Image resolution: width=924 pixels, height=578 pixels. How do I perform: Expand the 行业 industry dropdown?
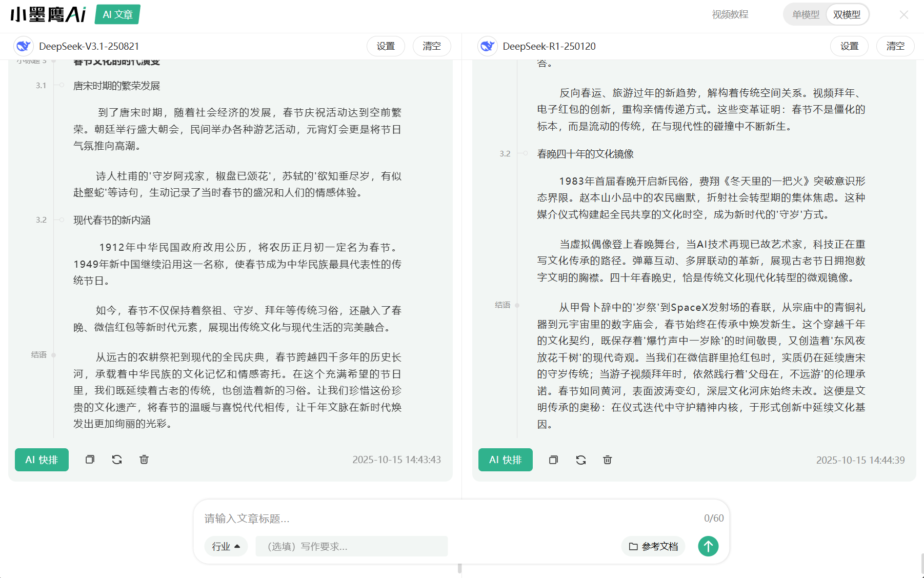[226, 546]
